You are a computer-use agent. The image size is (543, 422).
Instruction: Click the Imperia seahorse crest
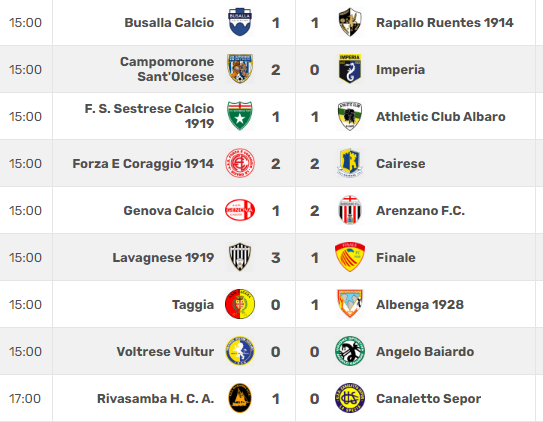pyautogui.click(x=350, y=69)
